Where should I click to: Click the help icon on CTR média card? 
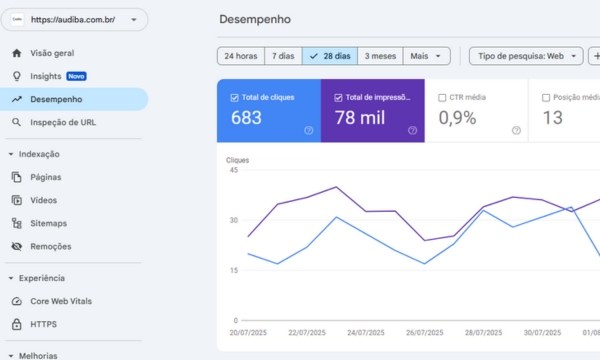[516, 130]
